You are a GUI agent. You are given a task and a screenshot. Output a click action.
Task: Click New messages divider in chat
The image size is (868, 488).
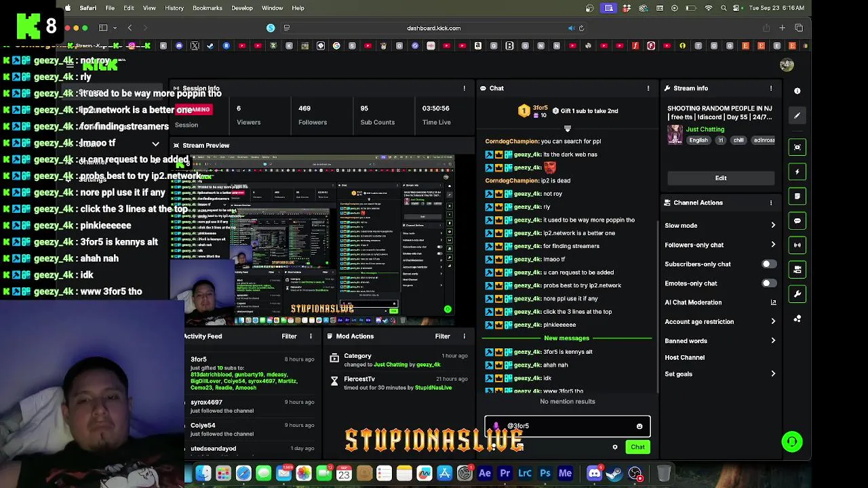point(567,338)
